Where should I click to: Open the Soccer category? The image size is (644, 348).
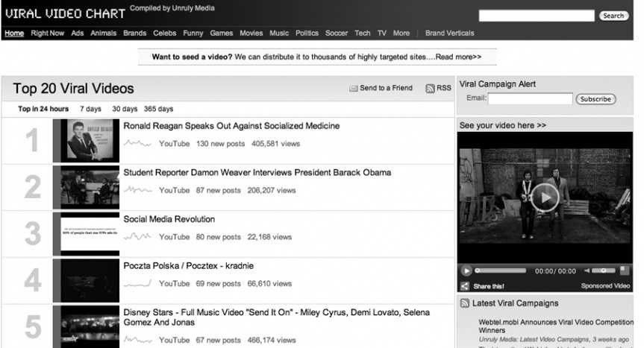[337, 34]
